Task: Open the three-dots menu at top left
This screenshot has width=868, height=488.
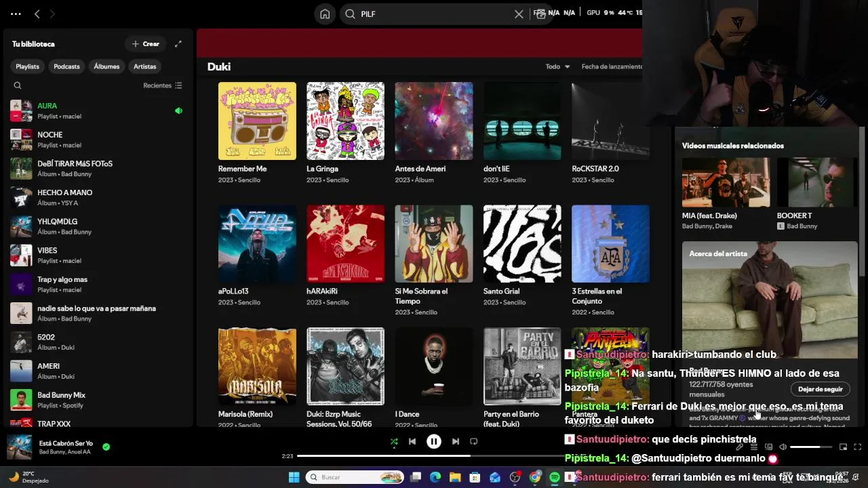Action: (16, 14)
